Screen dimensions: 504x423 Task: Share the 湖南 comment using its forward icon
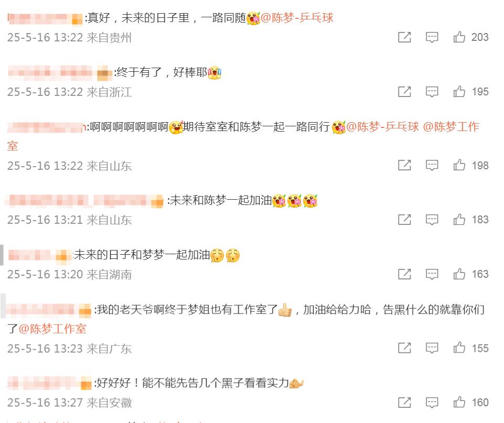(x=404, y=274)
